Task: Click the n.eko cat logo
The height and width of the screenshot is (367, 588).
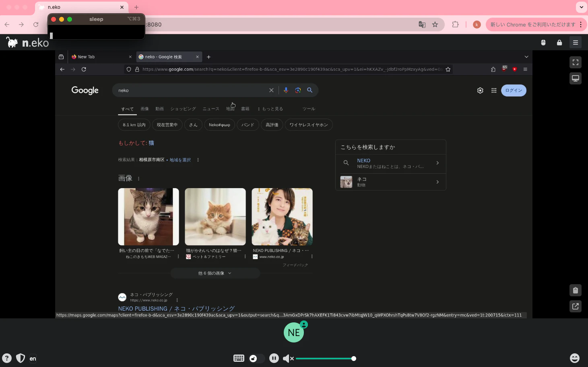Action: (x=12, y=42)
